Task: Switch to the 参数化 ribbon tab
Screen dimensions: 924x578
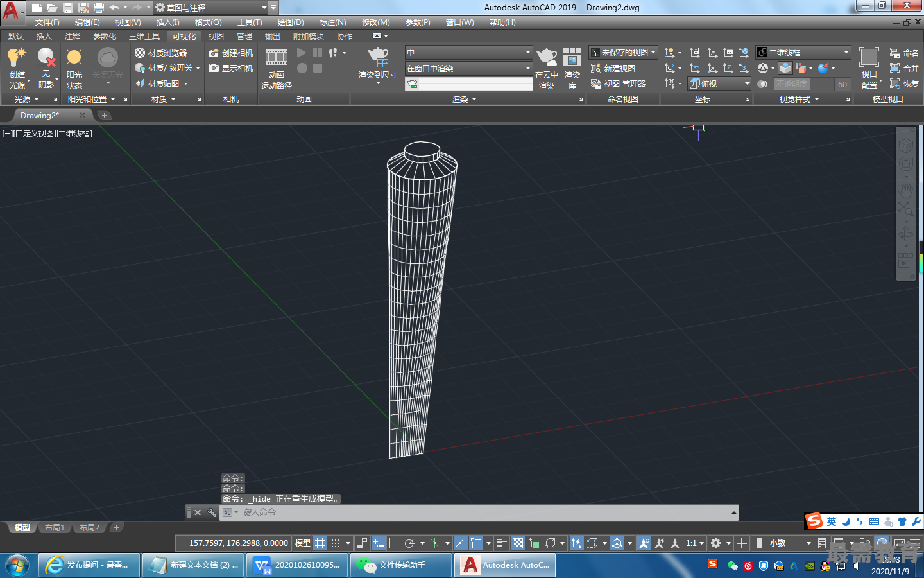Action: tap(105, 37)
